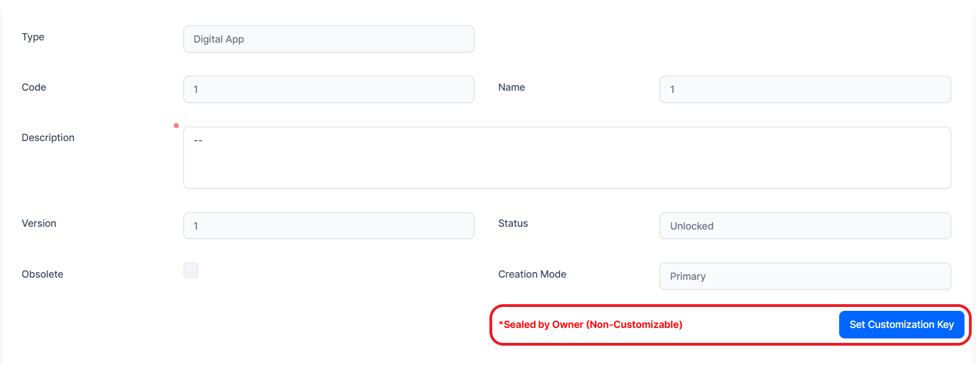Click the Creation Mode label
This screenshot has width=980, height=365.
click(x=532, y=274)
